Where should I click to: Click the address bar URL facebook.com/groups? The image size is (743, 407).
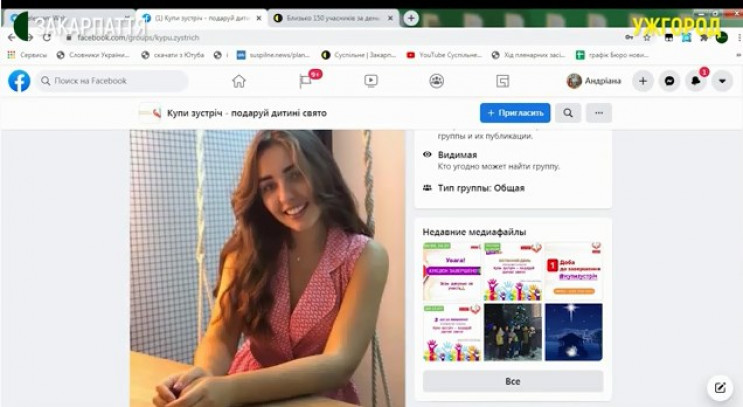coord(138,37)
